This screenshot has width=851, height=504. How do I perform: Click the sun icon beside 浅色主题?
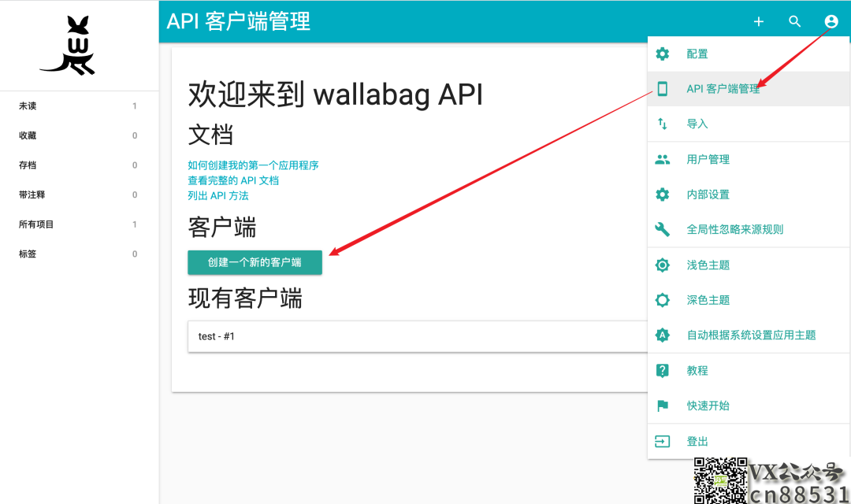point(662,265)
